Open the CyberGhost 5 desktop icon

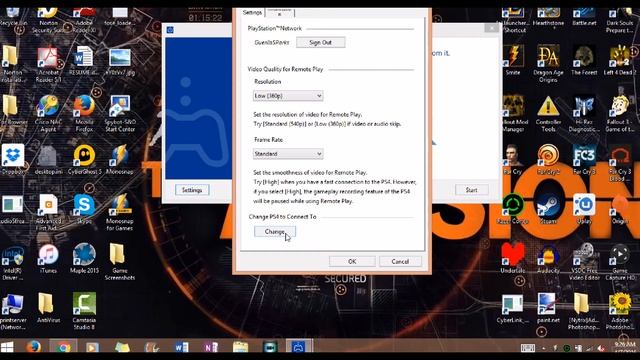[x=84, y=159]
